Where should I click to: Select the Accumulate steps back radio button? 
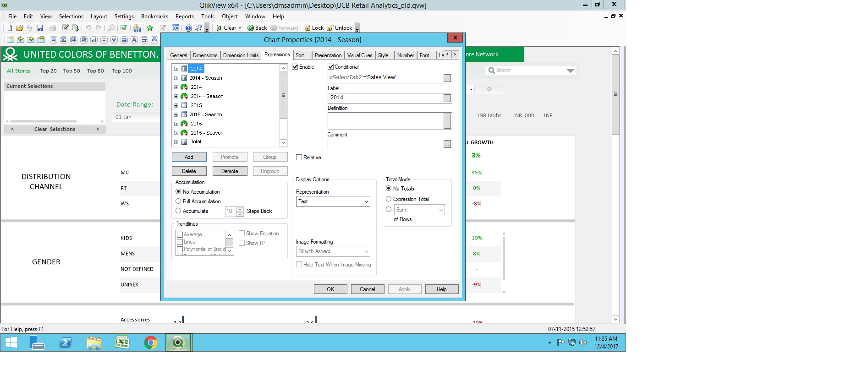coord(178,211)
